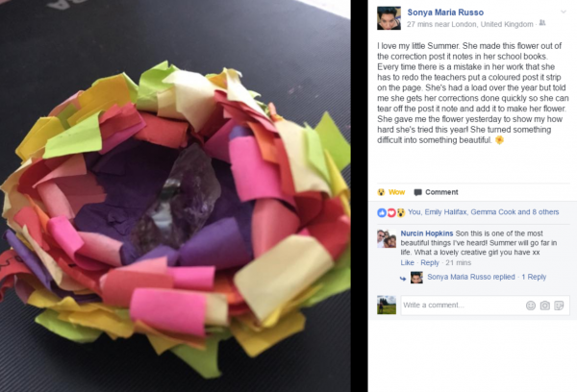The image size is (577, 392).
Task: Attach a photo with the camera icon
Action: (x=544, y=306)
